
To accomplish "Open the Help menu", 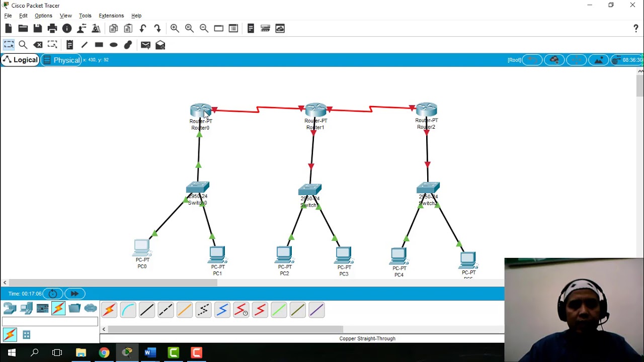I will (136, 16).
